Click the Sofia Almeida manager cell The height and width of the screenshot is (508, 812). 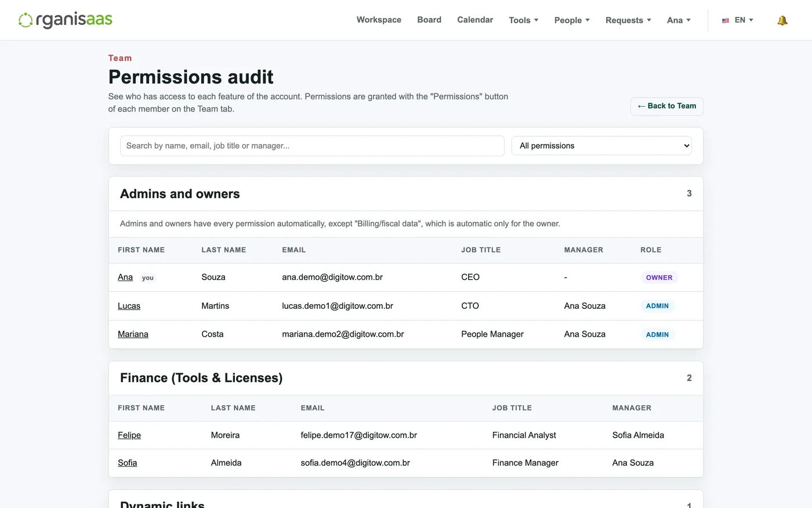click(638, 435)
